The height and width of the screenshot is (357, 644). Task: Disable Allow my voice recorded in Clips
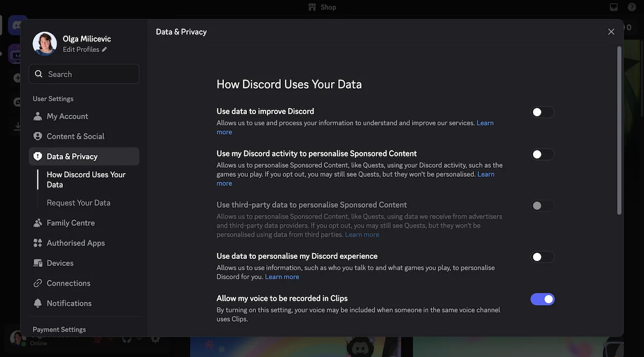pos(542,299)
